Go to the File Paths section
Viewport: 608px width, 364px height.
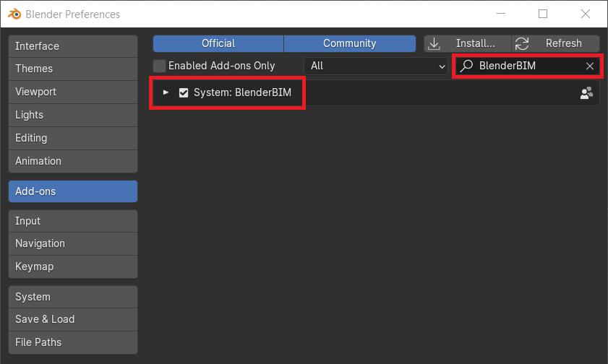pyautogui.click(x=73, y=342)
